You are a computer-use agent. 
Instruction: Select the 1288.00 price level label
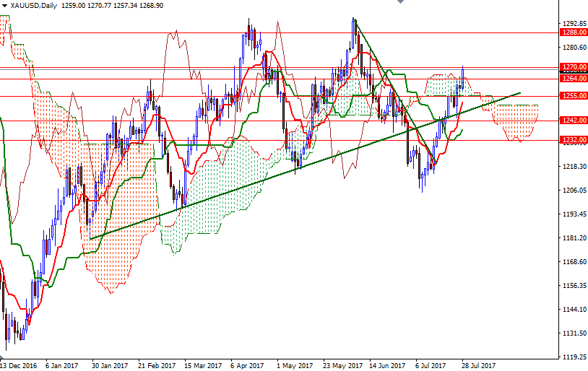point(574,32)
